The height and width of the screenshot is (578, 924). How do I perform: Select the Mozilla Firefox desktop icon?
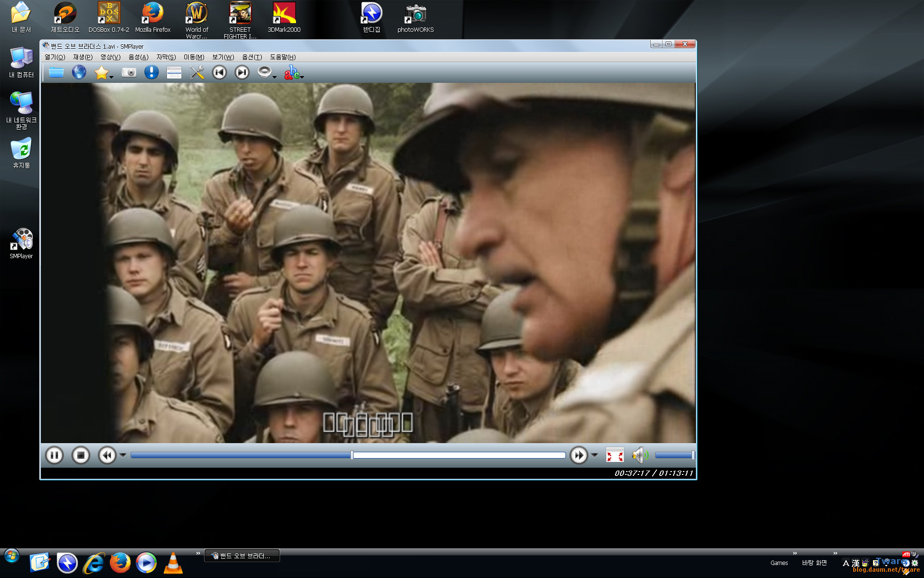pyautogui.click(x=153, y=17)
